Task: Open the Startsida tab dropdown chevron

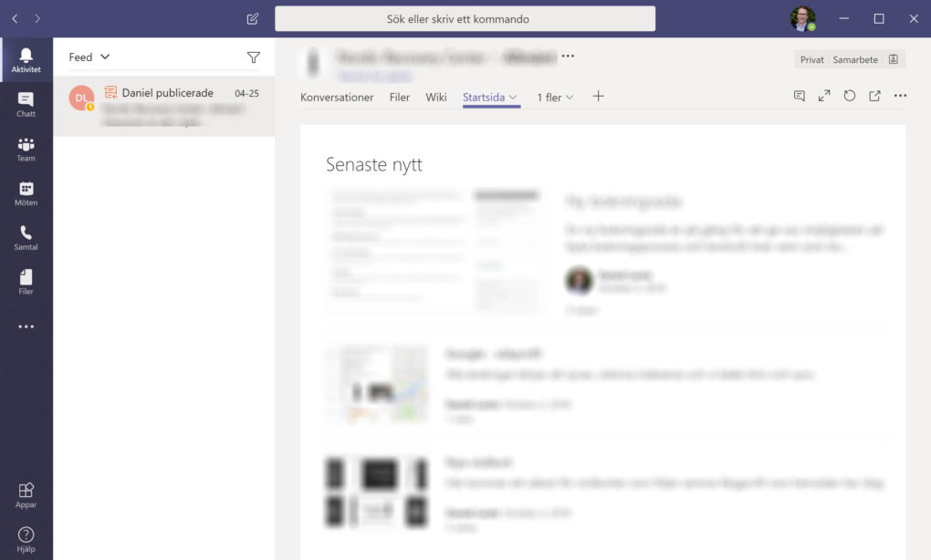Action: point(514,98)
